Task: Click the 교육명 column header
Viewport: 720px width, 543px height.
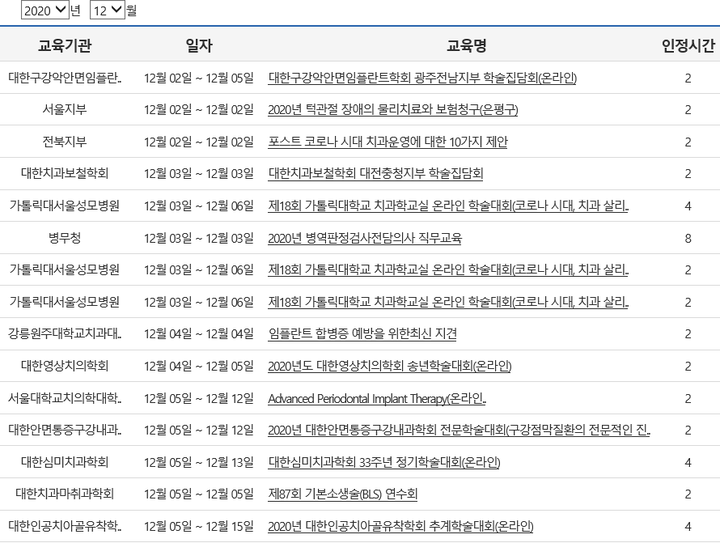Action: click(467, 45)
